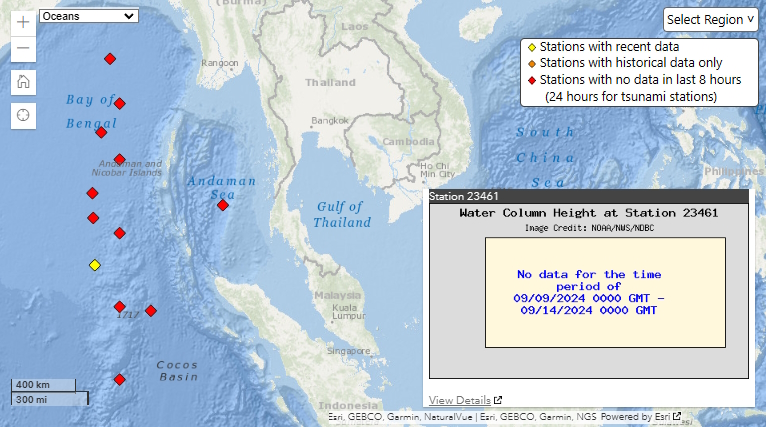The width and height of the screenshot is (766, 427).
Task: Open View Details link for Station 23461
Action: coord(465,400)
